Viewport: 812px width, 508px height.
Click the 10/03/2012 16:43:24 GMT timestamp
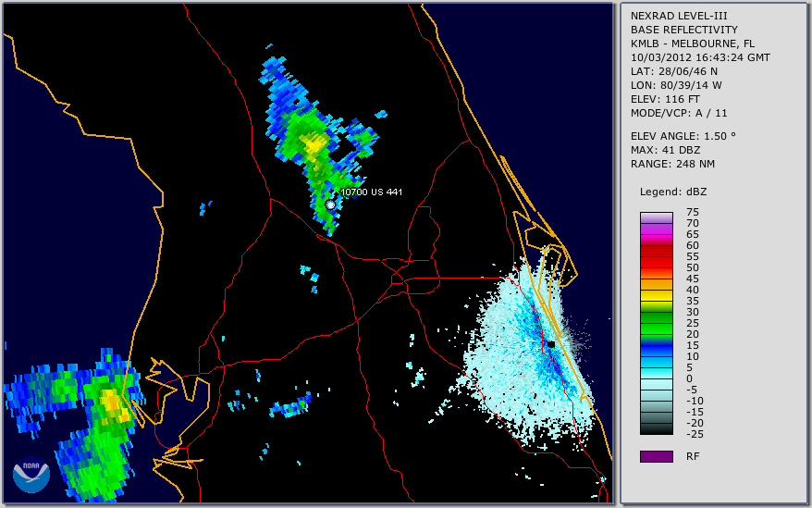click(700, 57)
